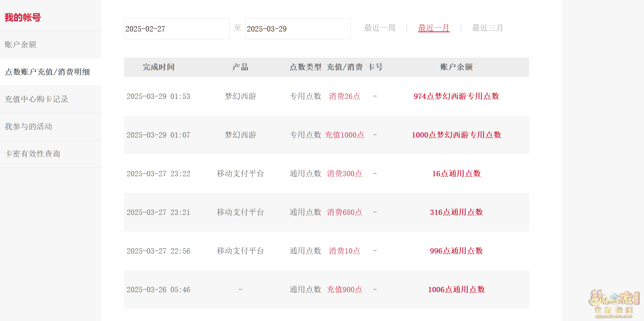This screenshot has height=321, width=644.
Task: Click 充值1000点 entry
Action: tap(345, 135)
